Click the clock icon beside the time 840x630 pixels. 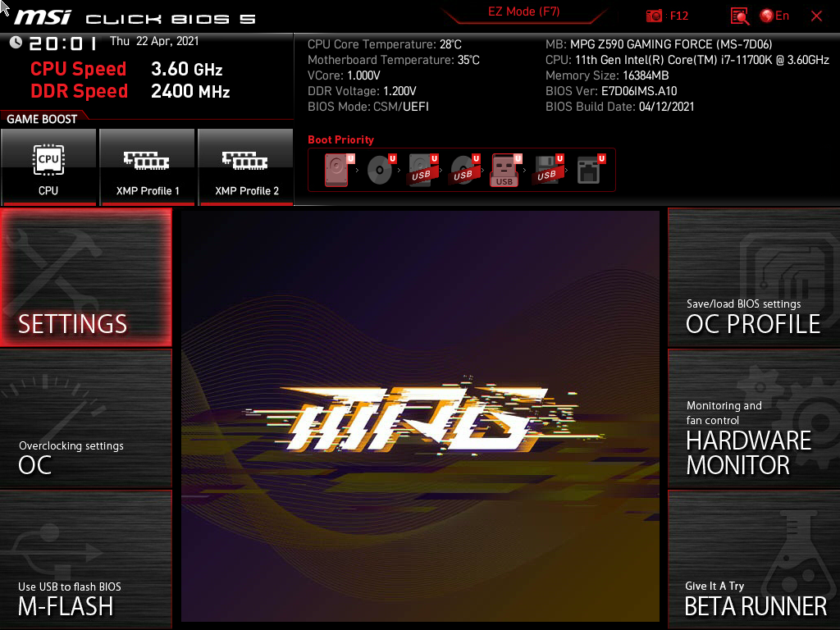click(16, 43)
